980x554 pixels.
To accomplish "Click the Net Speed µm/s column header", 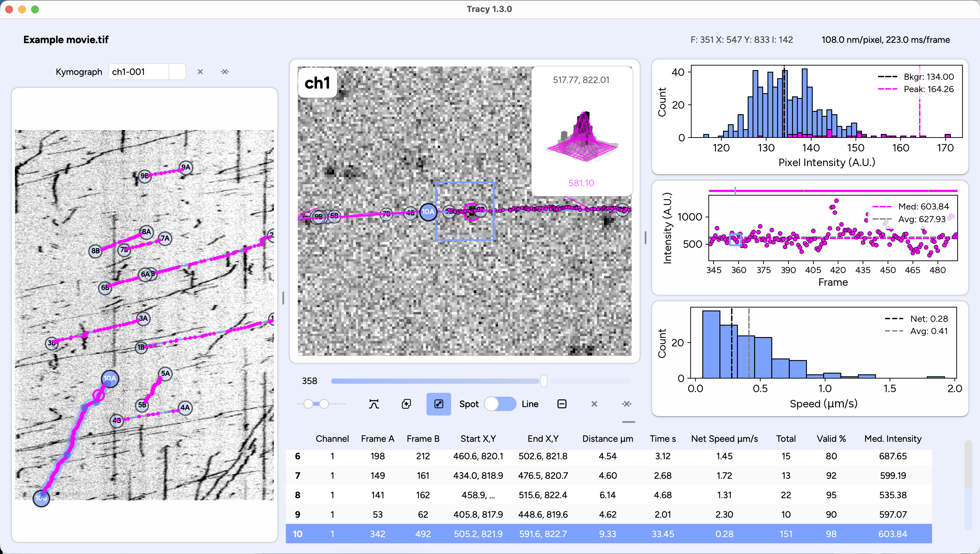I will 724,439.
